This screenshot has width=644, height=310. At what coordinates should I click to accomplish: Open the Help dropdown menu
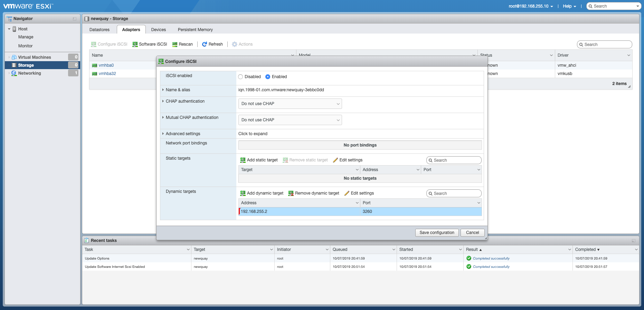click(x=569, y=6)
